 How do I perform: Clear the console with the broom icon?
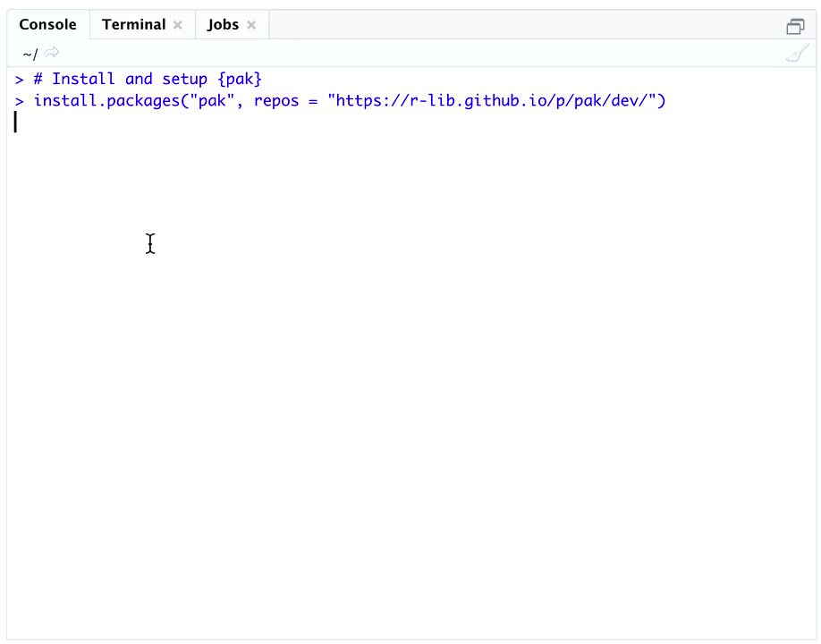[798, 54]
